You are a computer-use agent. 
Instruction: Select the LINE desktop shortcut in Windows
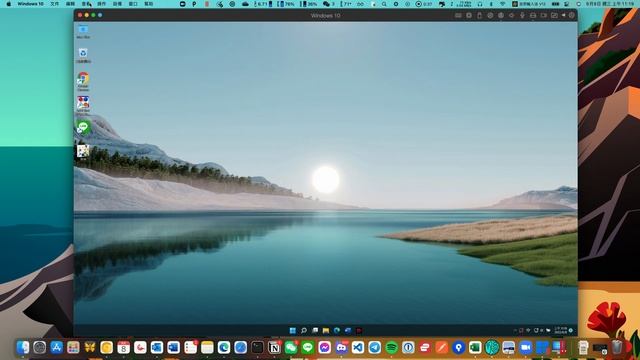point(83,127)
